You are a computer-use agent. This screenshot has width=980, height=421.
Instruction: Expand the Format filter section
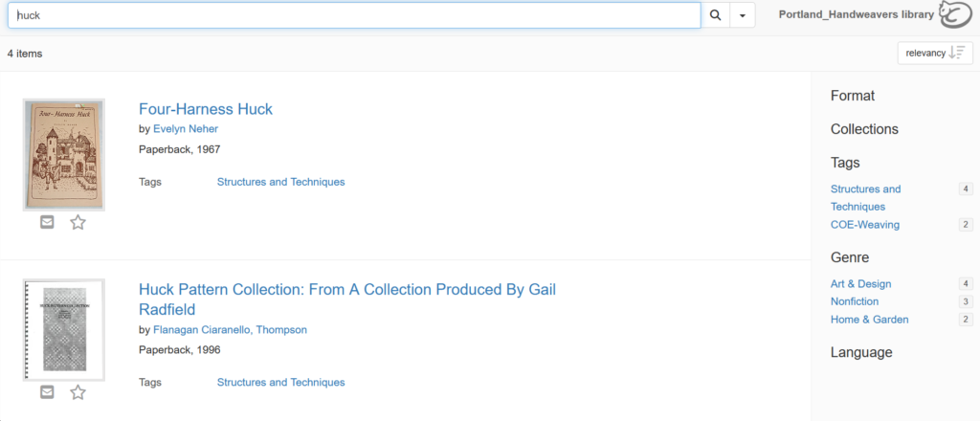853,96
